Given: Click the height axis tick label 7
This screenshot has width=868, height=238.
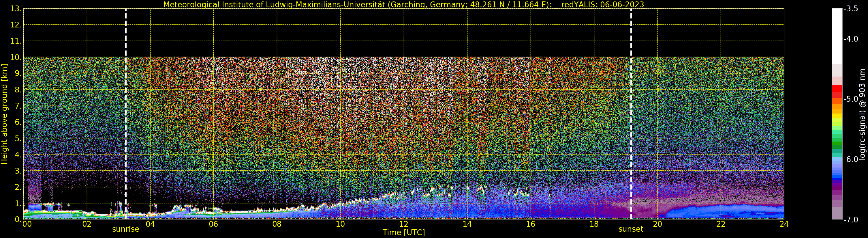Looking at the screenshot, I should pos(18,106).
